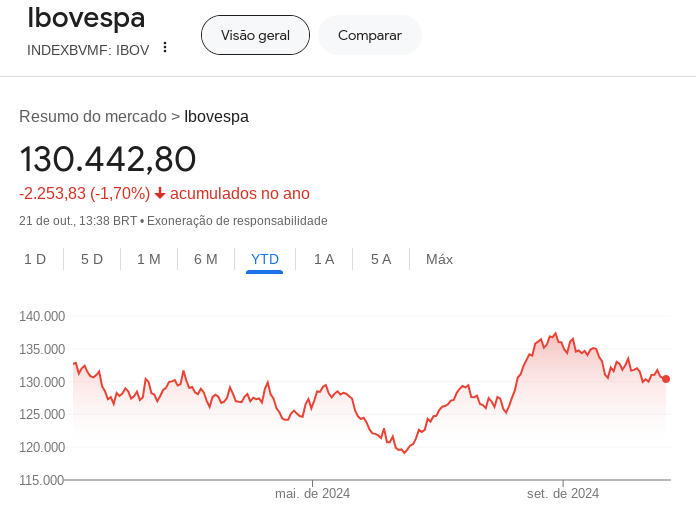Click the red down arrow icon
Screen dimensions: 696x506
(160, 193)
